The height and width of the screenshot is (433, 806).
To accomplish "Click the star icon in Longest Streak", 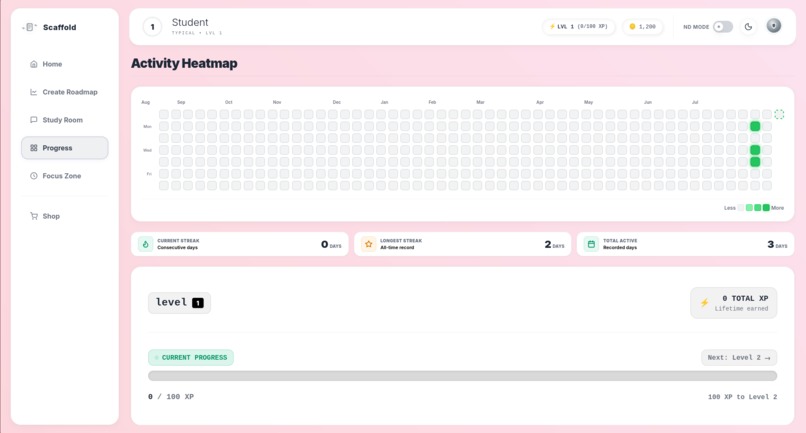I will 369,244.
